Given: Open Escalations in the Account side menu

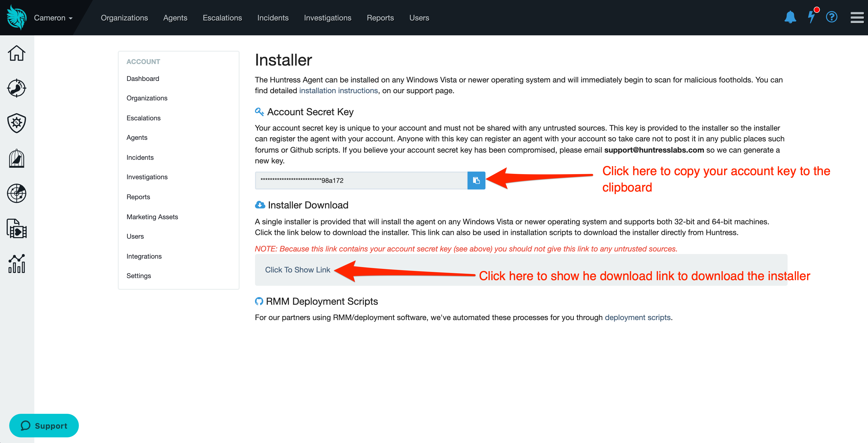Looking at the screenshot, I should (x=144, y=118).
